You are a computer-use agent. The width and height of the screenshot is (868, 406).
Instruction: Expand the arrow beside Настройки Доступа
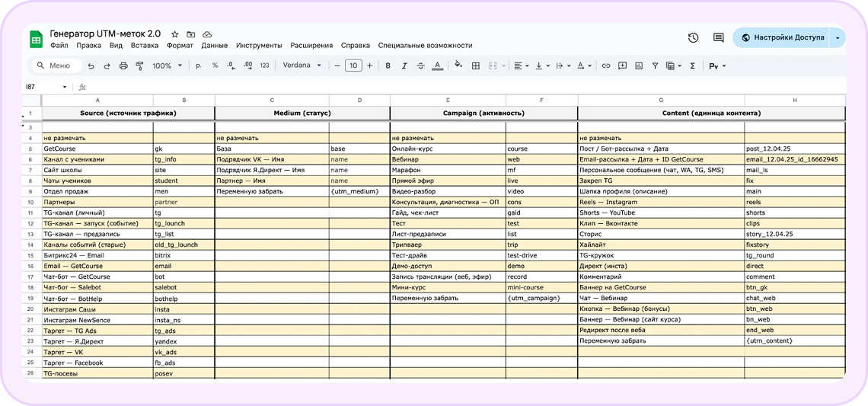[838, 37]
